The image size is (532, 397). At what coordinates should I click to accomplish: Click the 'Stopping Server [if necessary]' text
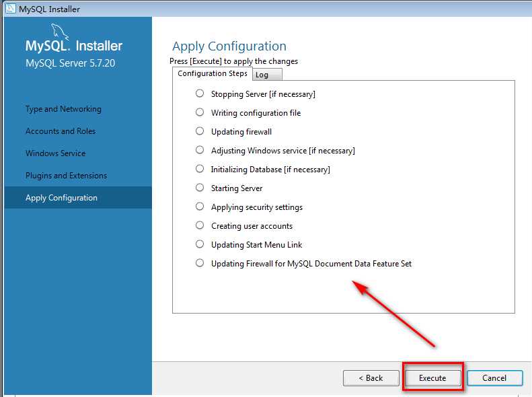[x=263, y=94]
